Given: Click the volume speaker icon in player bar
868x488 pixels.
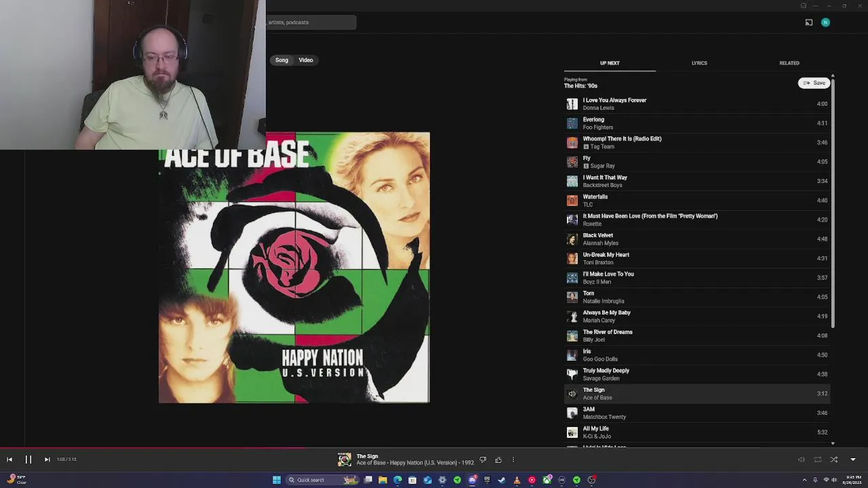Looking at the screenshot, I should tap(802, 460).
